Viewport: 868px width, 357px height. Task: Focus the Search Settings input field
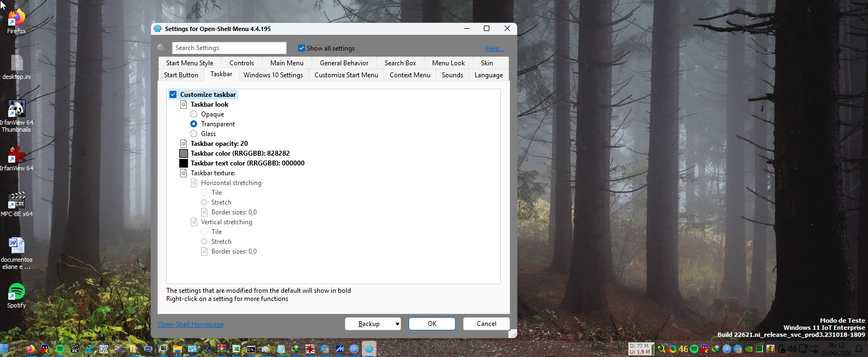(229, 48)
